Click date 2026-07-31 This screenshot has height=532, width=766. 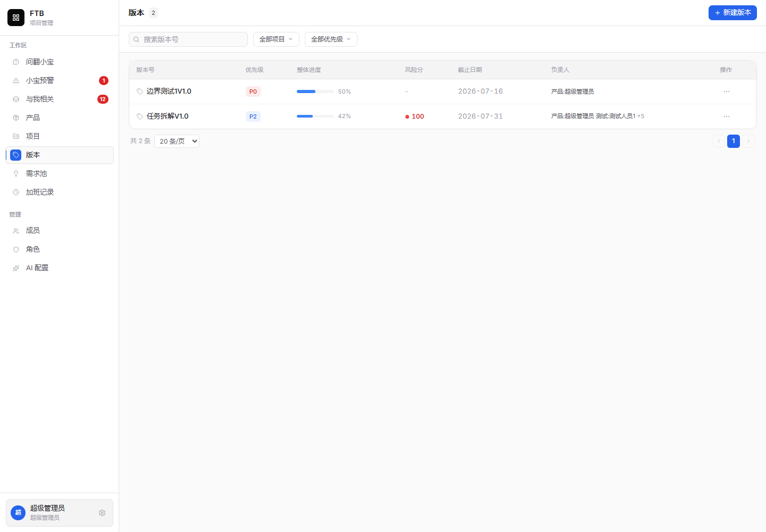click(x=480, y=117)
